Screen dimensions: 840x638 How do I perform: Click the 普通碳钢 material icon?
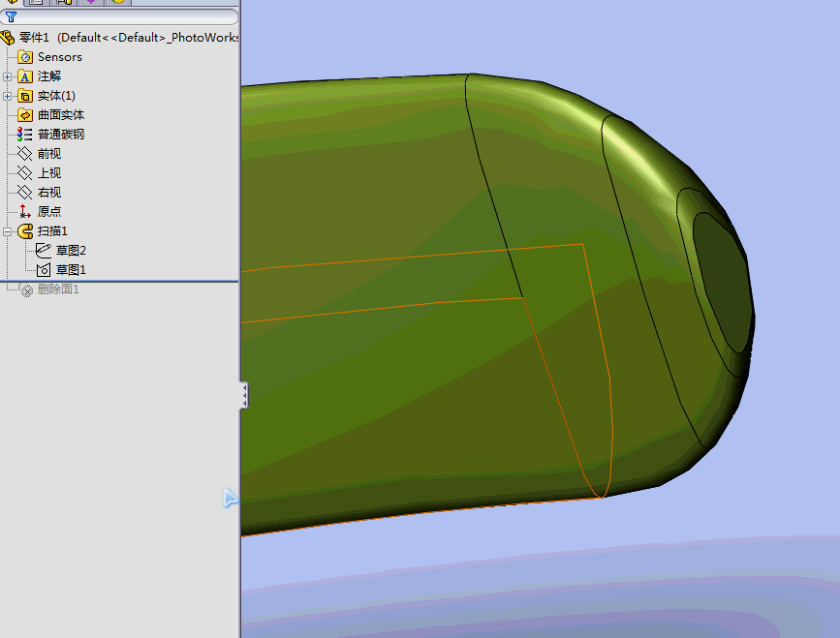(x=24, y=135)
